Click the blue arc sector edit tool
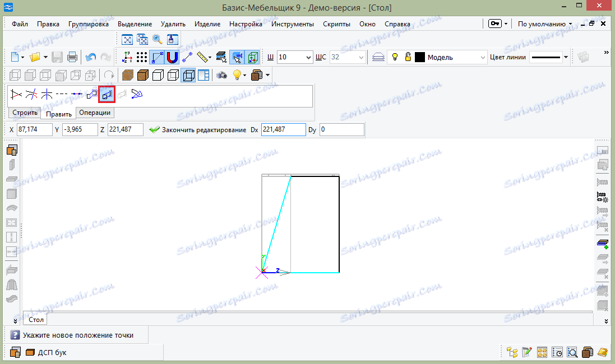 pos(137,94)
